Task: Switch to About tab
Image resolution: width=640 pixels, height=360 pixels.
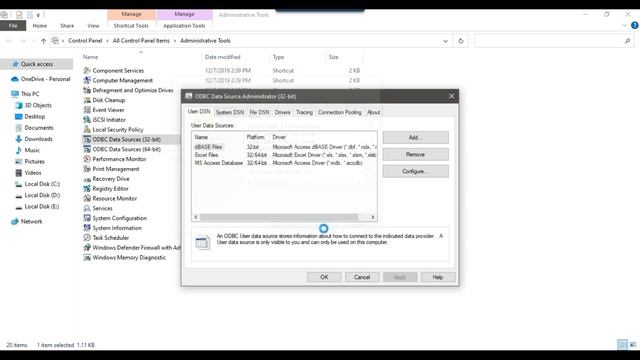Action: 373,112
